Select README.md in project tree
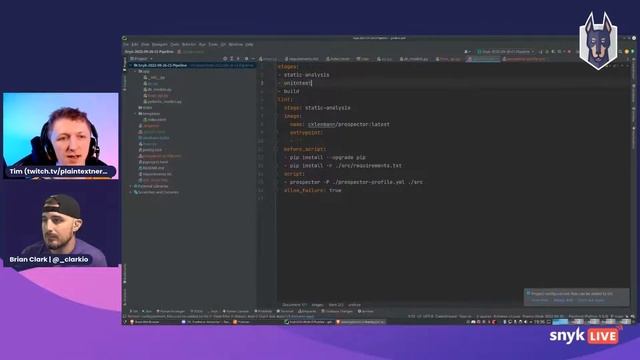Screen dimensions: 640x360 click(x=151, y=168)
